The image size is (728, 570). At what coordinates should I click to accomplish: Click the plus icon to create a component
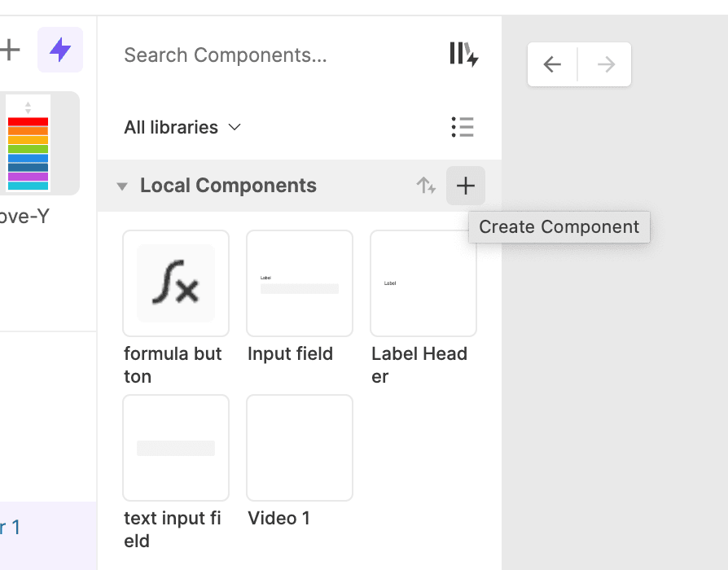coord(465,186)
